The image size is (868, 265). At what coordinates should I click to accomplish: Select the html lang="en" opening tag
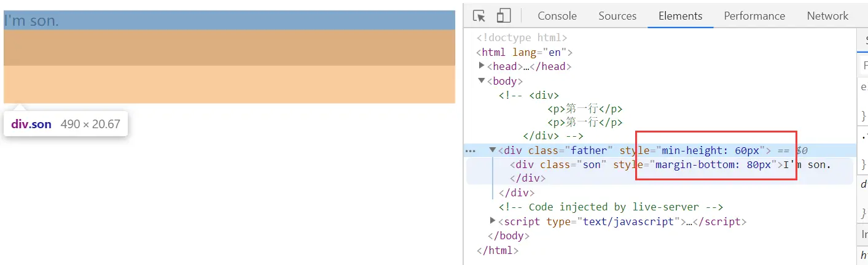pos(525,53)
